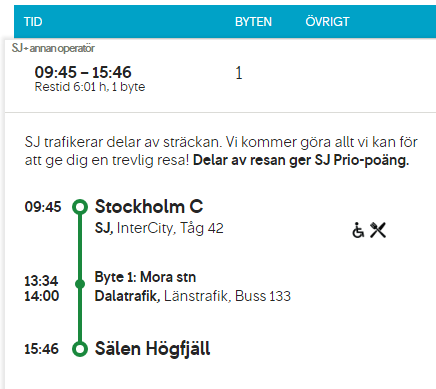436x389 pixels.
Task: Click the bold SJ Prio-poäng notice text
Action: pos(301,160)
